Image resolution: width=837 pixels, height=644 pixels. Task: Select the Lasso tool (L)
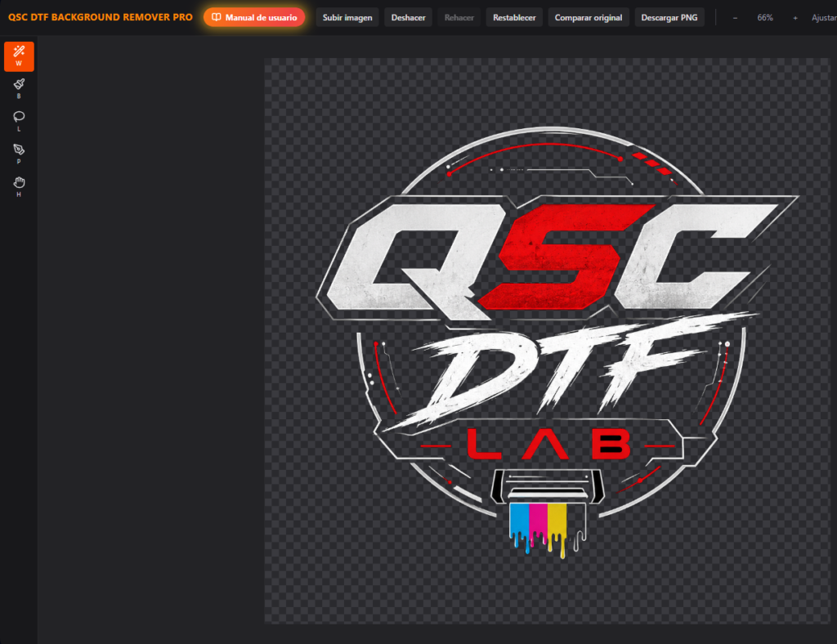click(19, 122)
